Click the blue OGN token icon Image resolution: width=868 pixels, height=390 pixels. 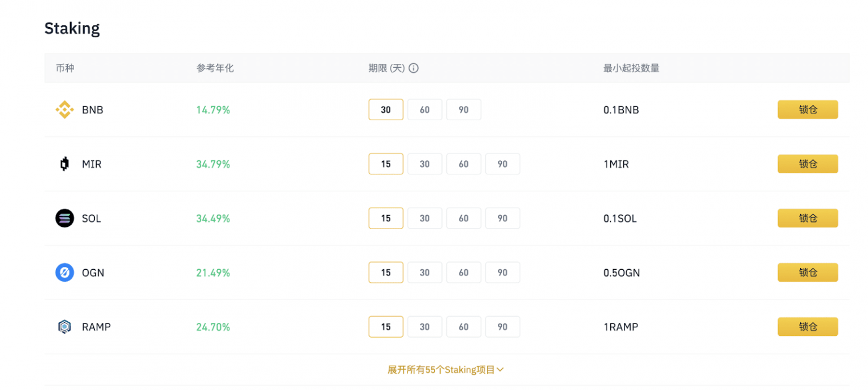coord(64,273)
